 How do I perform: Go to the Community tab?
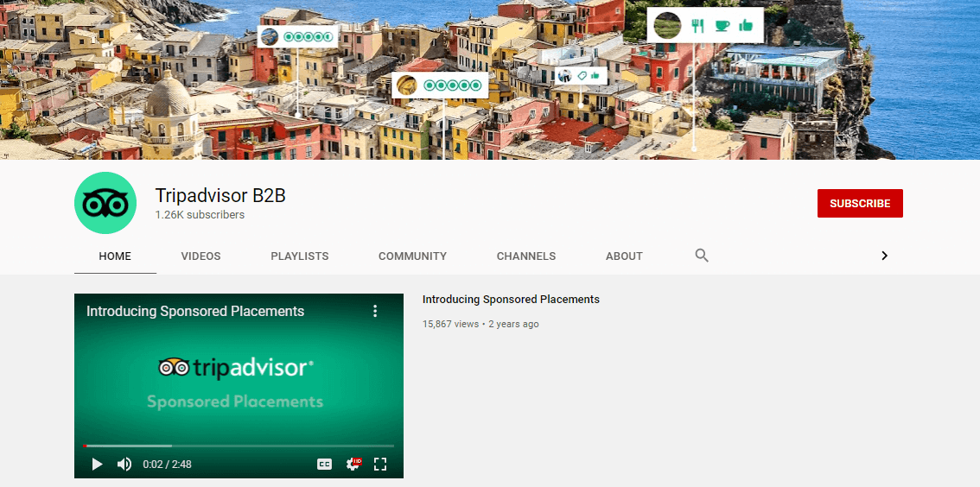click(412, 256)
